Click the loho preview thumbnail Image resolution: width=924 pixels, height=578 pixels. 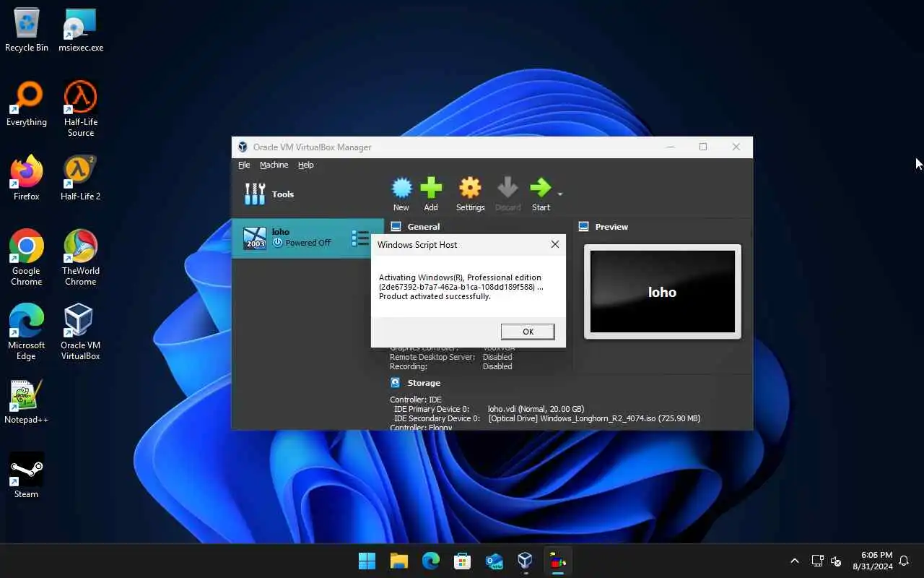point(662,292)
